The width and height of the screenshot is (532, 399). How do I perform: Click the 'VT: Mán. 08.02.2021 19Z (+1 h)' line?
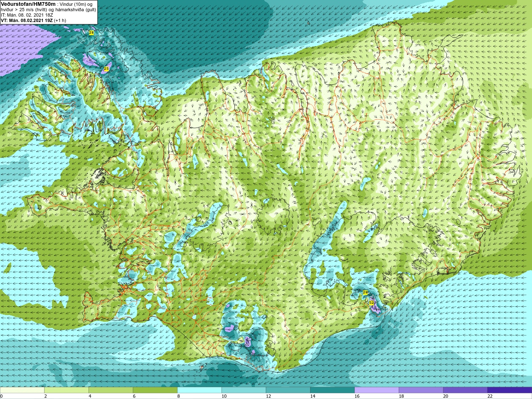33,20
